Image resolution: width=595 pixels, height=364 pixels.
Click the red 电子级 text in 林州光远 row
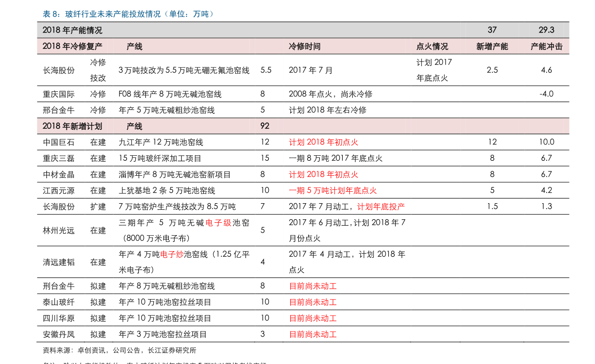point(218,223)
